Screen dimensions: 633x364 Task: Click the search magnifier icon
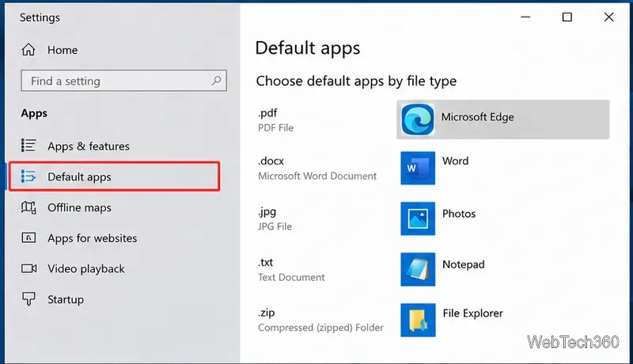click(x=216, y=80)
